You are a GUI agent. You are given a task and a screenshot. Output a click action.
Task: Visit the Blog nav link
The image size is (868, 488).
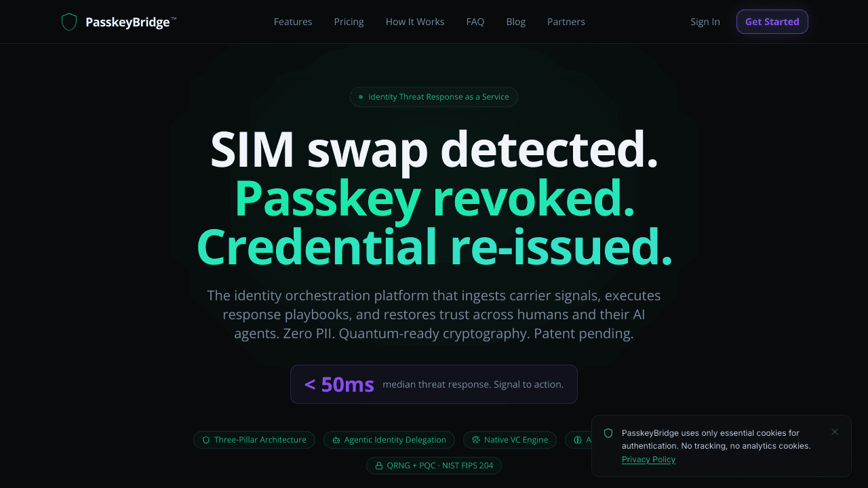coord(516,22)
